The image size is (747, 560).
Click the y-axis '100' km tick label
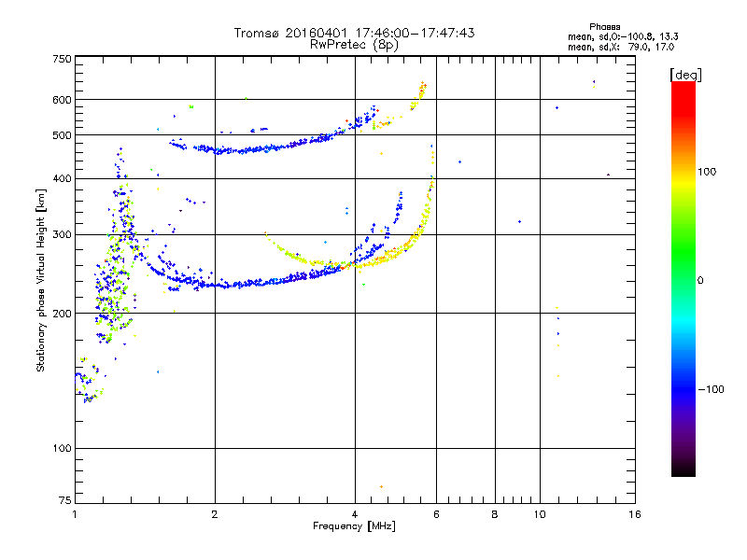pyautogui.click(x=62, y=448)
